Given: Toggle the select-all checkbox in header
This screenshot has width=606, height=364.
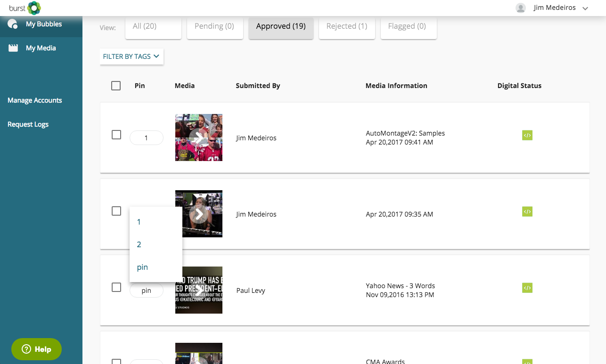Looking at the screenshot, I should pyautogui.click(x=116, y=86).
